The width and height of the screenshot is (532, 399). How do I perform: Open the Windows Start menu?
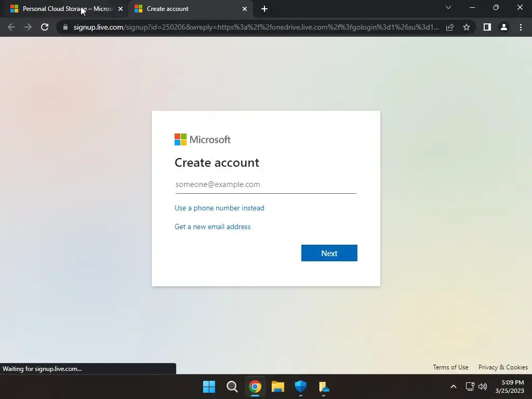209,387
